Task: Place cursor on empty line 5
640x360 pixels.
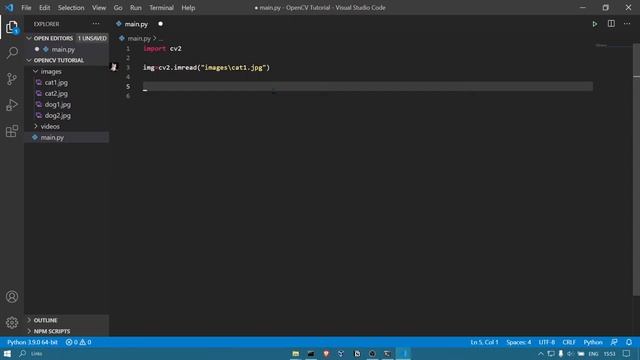Action: coord(367,86)
